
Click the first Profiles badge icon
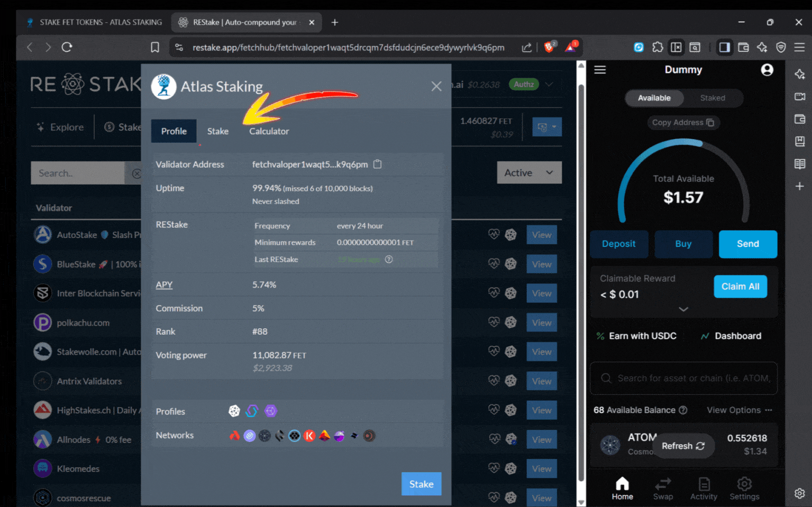(234, 411)
